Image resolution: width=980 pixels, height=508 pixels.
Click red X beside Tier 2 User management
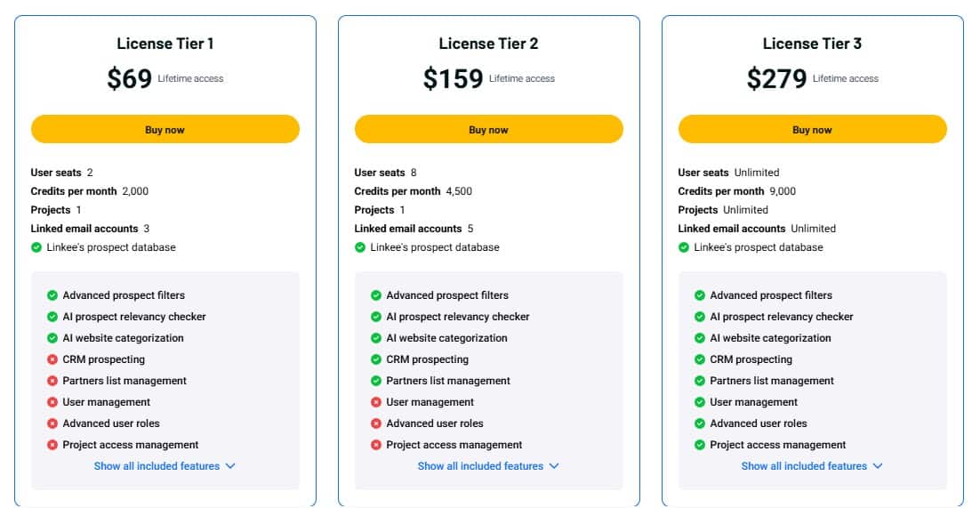[x=376, y=402]
